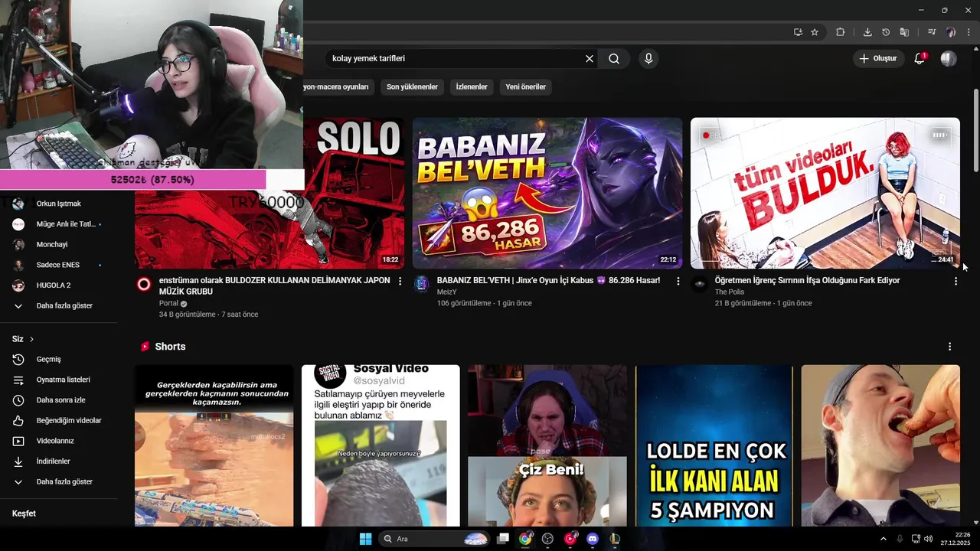
Task: Open the Gerçeklerden kaçabilirsin short
Action: (x=214, y=445)
